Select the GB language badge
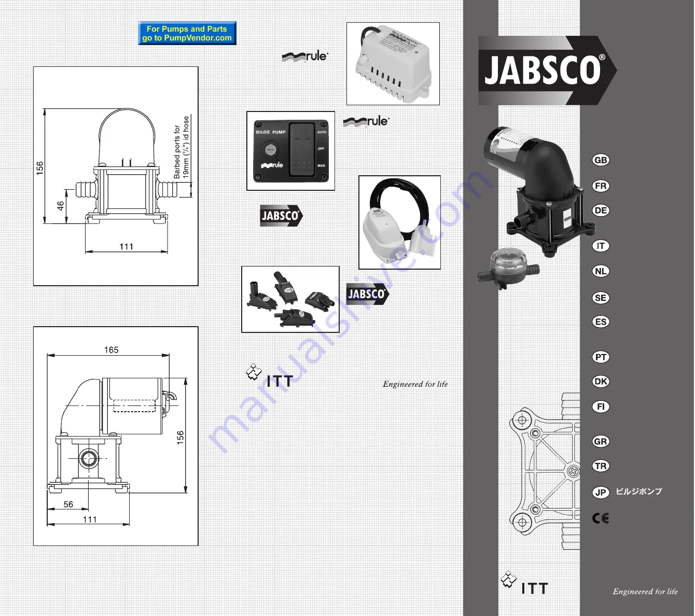This screenshot has height=616, width=695. click(601, 160)
